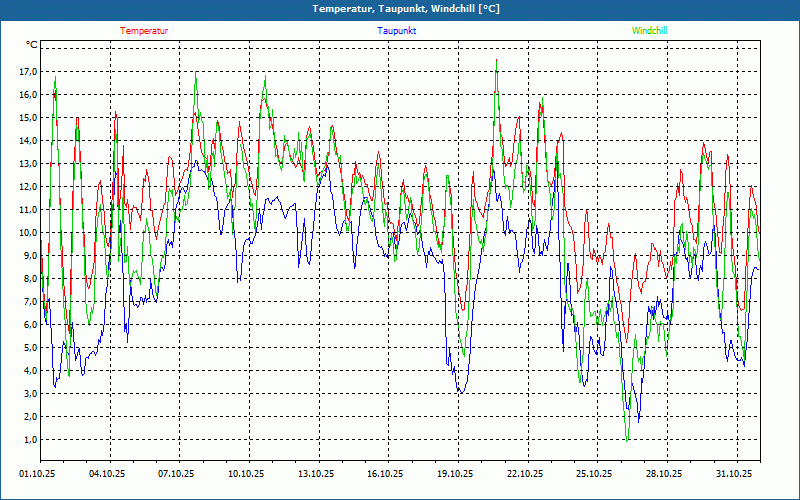Click the 10.0 y-axis value

pos(27,233)
